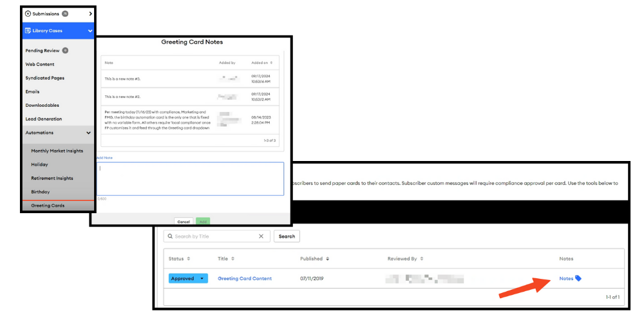
Task: Open Pending Review in sidebar
Action: pos(43,50)
